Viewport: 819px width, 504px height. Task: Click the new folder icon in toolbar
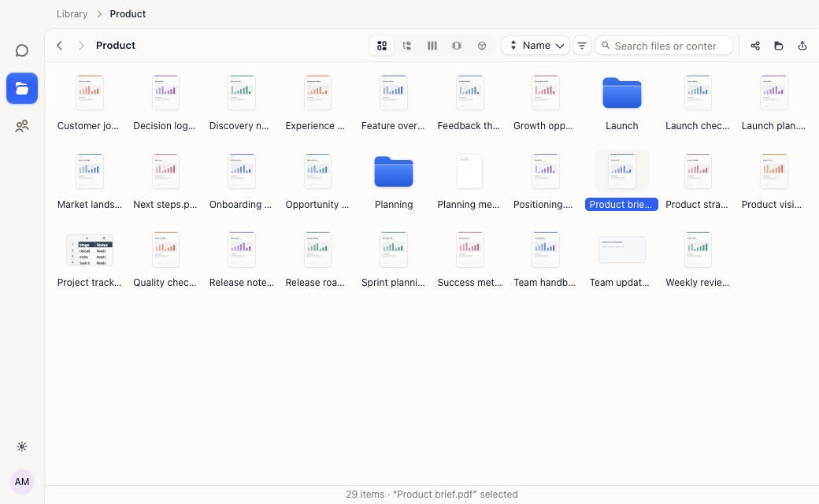(x=778, y=46)
